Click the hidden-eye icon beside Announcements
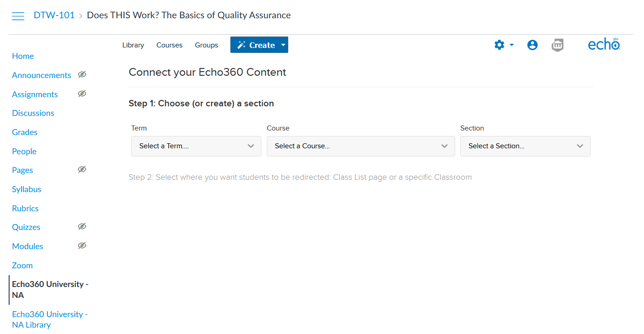Image resolution: width=644 pixels, height=334 pixels. tap(82, 74)
